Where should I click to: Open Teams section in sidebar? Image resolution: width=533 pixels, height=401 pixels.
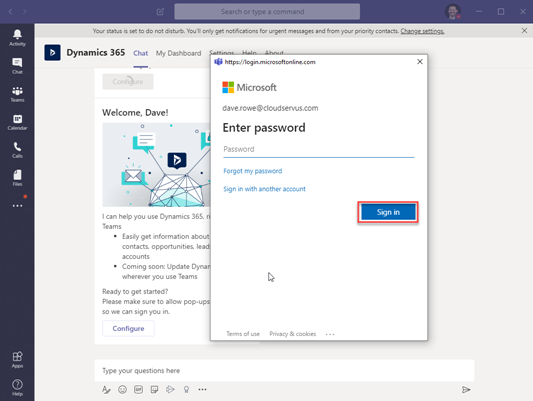pos(17,94)
